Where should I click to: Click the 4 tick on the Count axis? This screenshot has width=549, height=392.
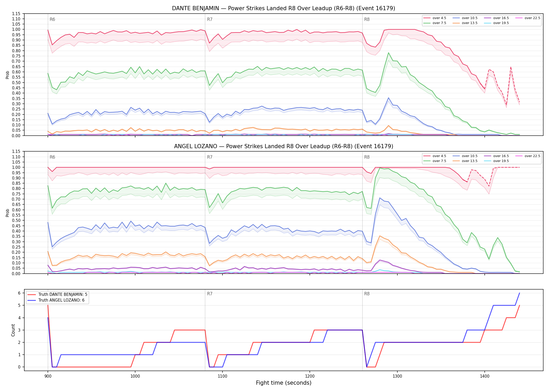(19, 318)
